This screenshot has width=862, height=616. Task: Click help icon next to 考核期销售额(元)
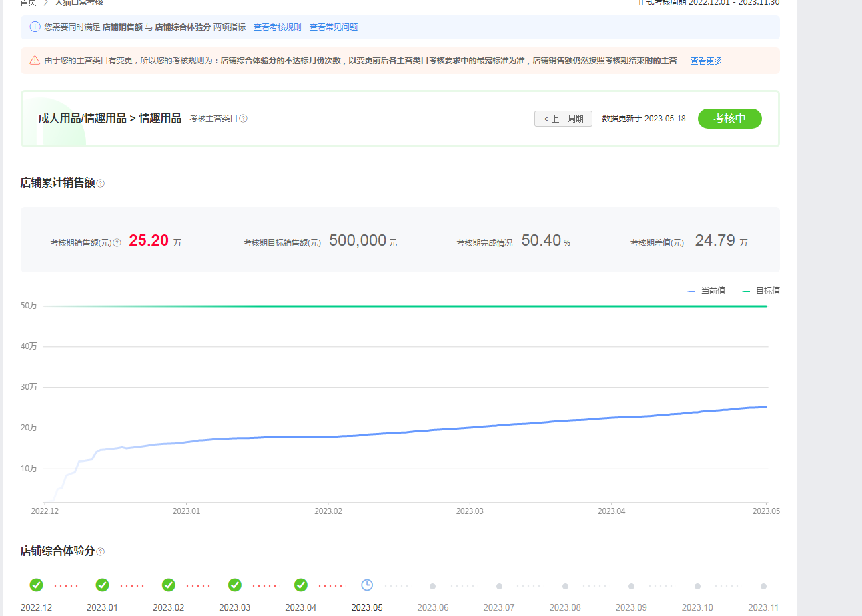(117, 243)
